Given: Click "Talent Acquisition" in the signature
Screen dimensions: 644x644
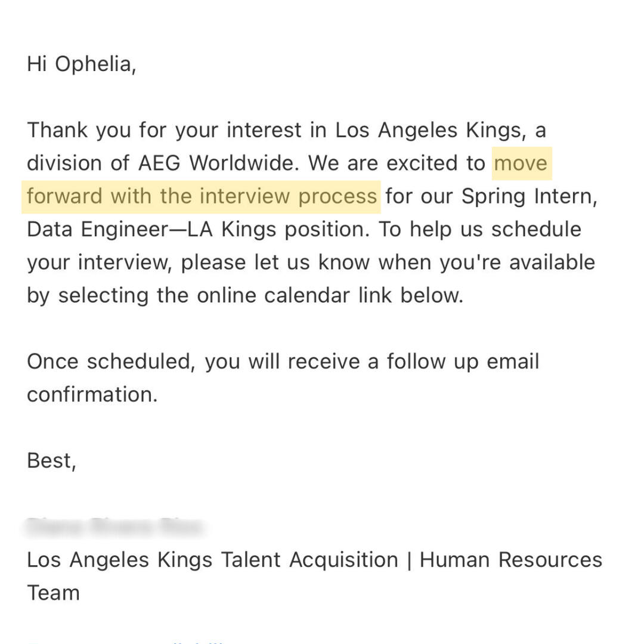Looking at the screenshot, I should pos(309,560).
